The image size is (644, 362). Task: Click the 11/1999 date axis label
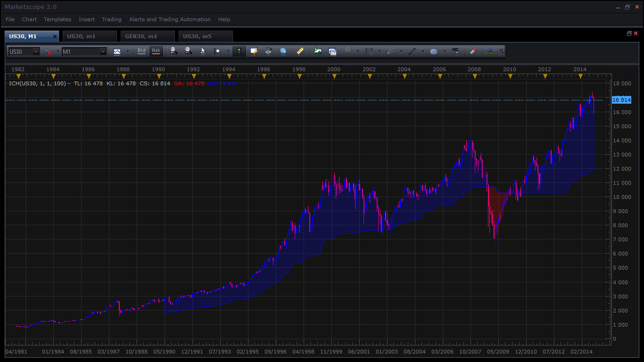coord(331,352)
